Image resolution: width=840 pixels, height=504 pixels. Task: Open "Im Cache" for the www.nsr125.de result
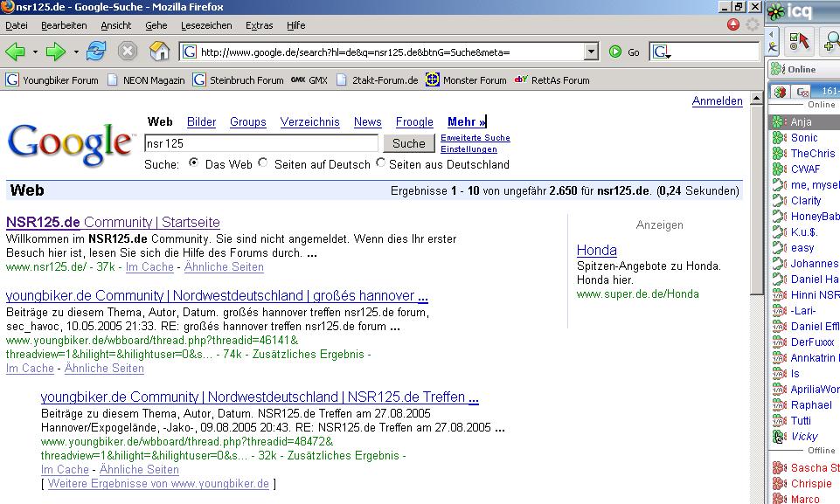(x=149, y=266)
